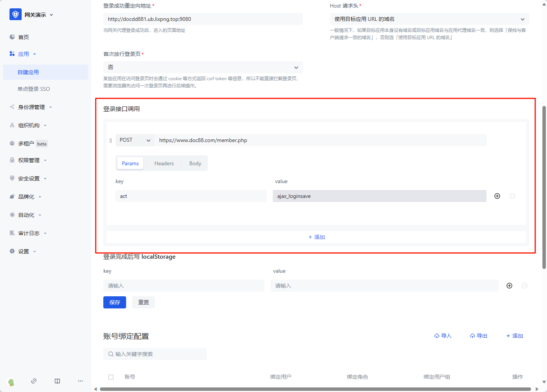
Task: Click the three-dot more icon in the sidebar footer
Action: pyautogui.click(x=81, y=381)
